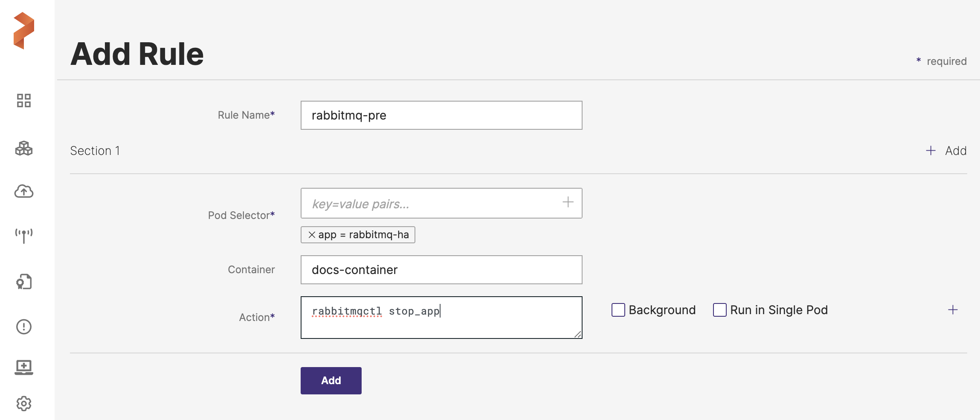Image resolution: width=980 pixels, height=420 pixels.
Task: Click into the Pod Selector key=value field
Action: click(x=431, y=204)
